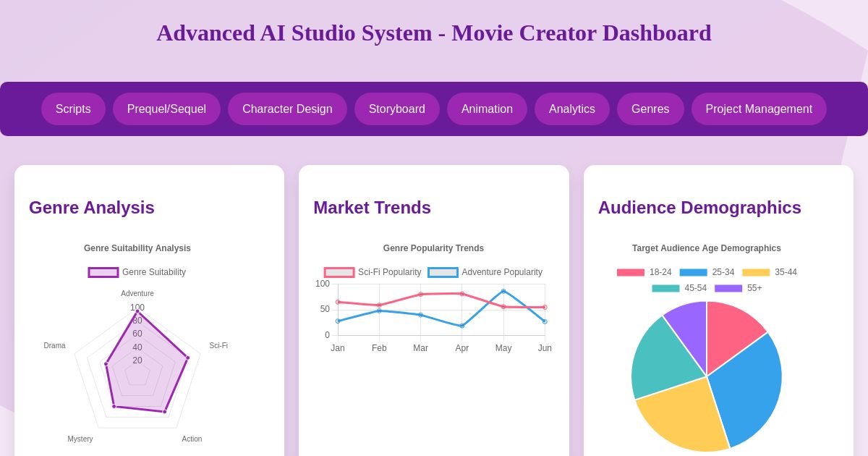868x456 pixels.
Task: Click the Adventure vertex on radar chart
Action: (137, 313)
